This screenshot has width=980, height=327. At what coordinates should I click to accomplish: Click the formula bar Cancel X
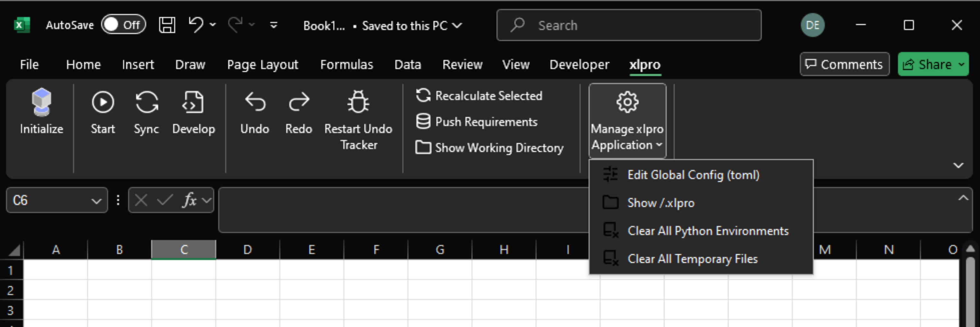tap(141, 200)
